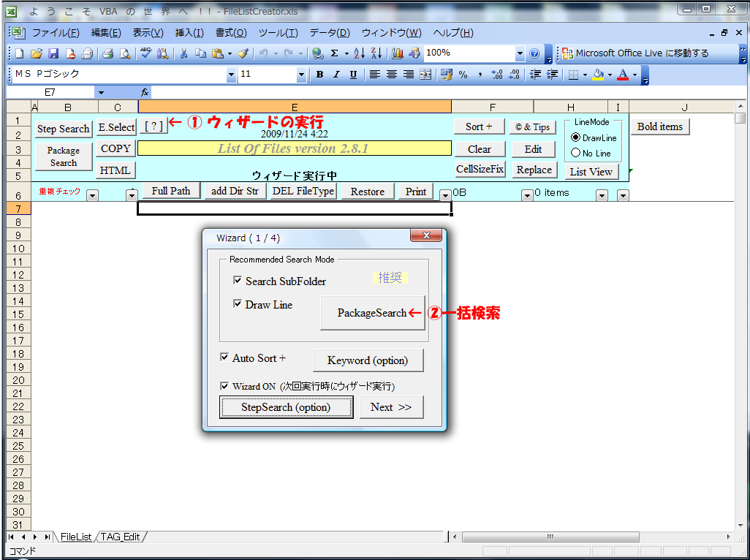Toggle the Auto Sort + checkbox
The width and height of the screenshot is (750, 560).
(x=224, y=357)
